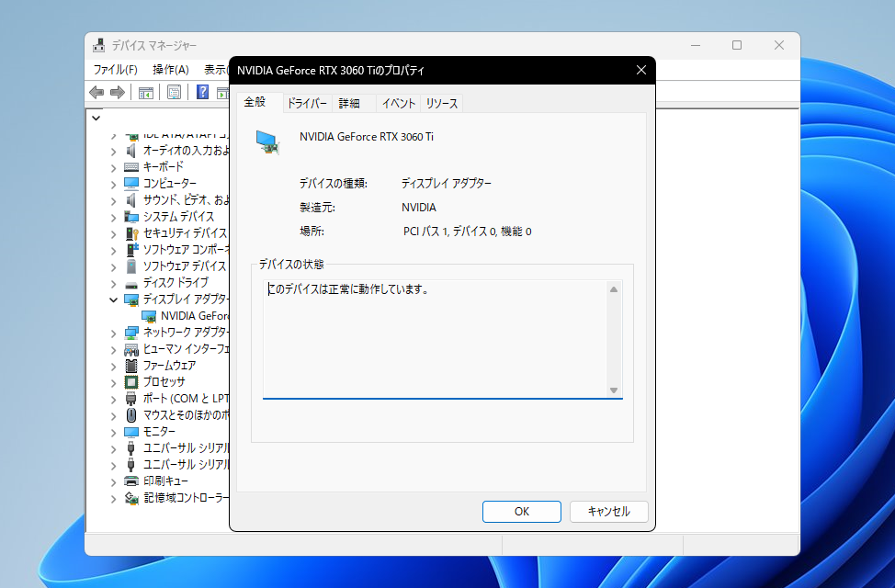The height and width of the screenshot is (588, 895).
Task: Expand the キーボード category
Action: [114, 168]
